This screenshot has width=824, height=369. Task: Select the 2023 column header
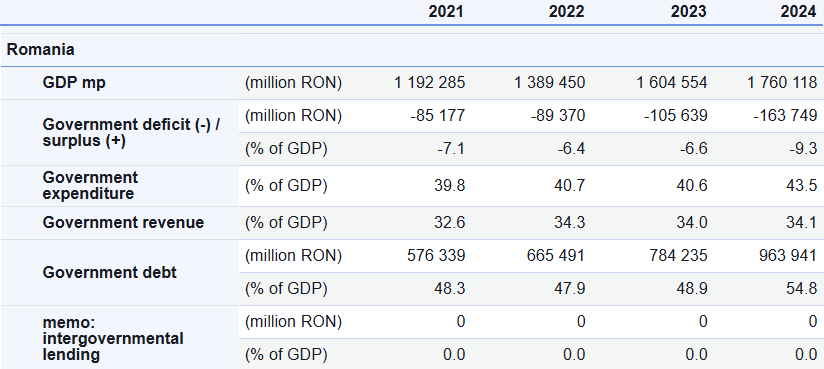[688, 12]
